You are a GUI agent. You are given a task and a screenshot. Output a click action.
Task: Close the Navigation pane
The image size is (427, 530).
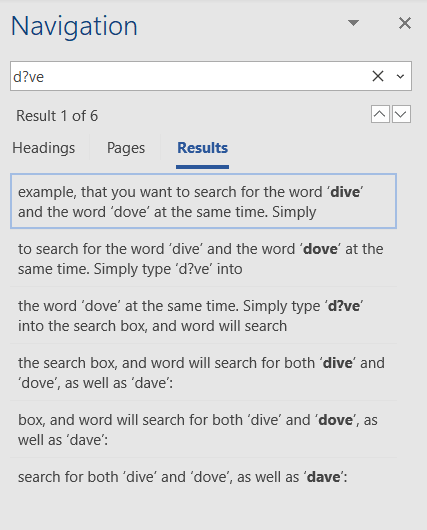405,23
